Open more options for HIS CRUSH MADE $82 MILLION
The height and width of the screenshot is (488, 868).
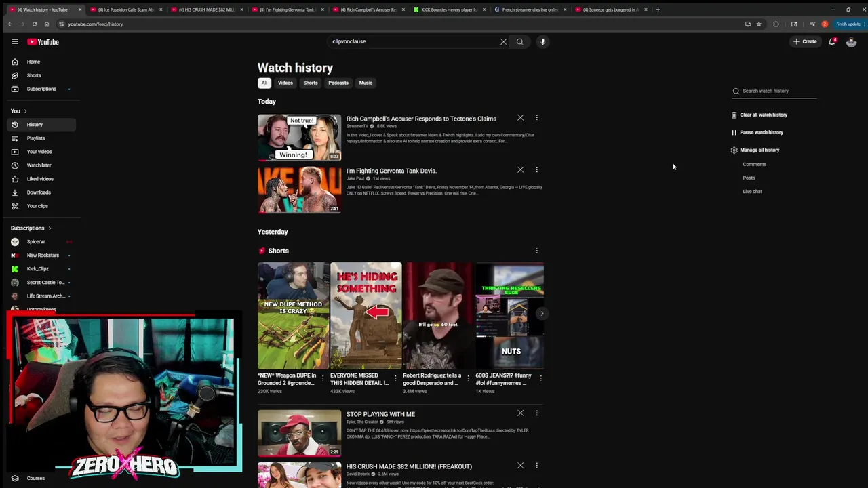coord(536,466)
